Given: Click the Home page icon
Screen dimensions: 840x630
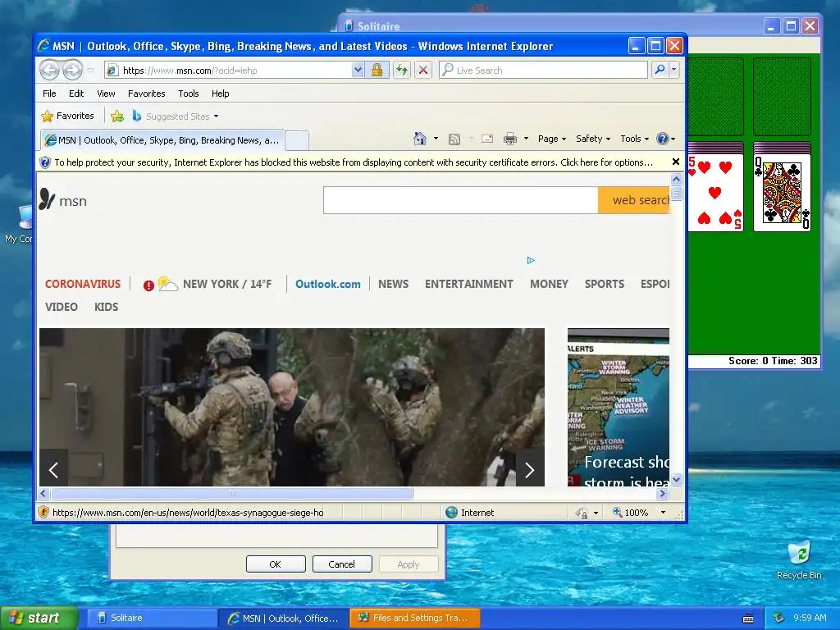Looking at the screenshot, I should pos(420,139).
